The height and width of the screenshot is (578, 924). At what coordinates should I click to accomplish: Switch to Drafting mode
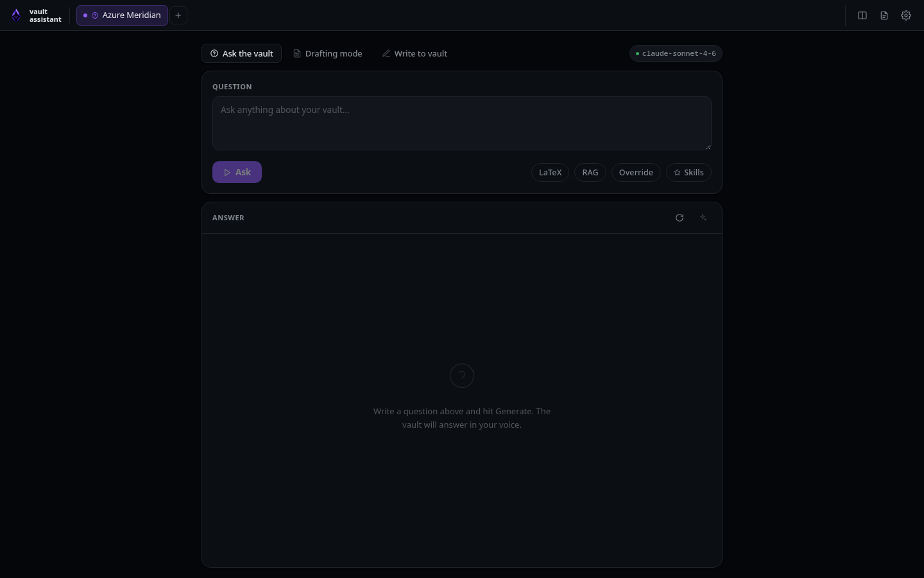(328, 53)
